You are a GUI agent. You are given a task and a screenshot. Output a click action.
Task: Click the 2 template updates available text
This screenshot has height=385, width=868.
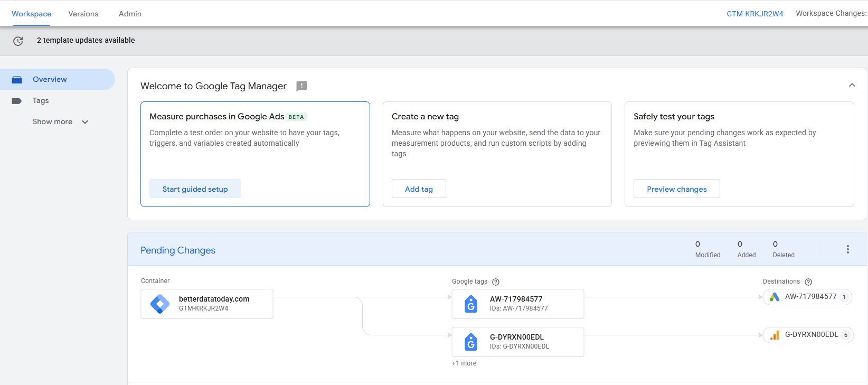pyautogui.click(x=86, y=40)
